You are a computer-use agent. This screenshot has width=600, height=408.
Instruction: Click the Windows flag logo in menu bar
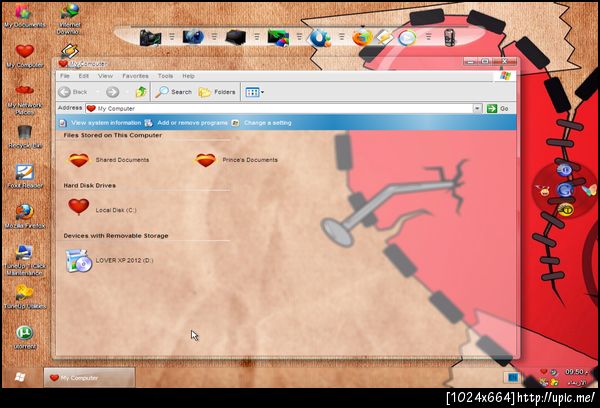[505, 75]
